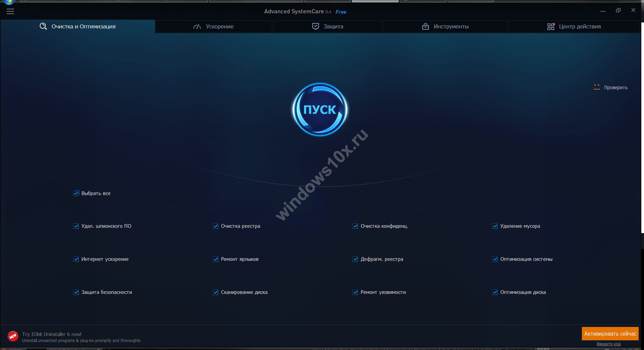Screen dimensions: 644x350
Task: Open the Введите код link
Action: click(x=609, y=344)
